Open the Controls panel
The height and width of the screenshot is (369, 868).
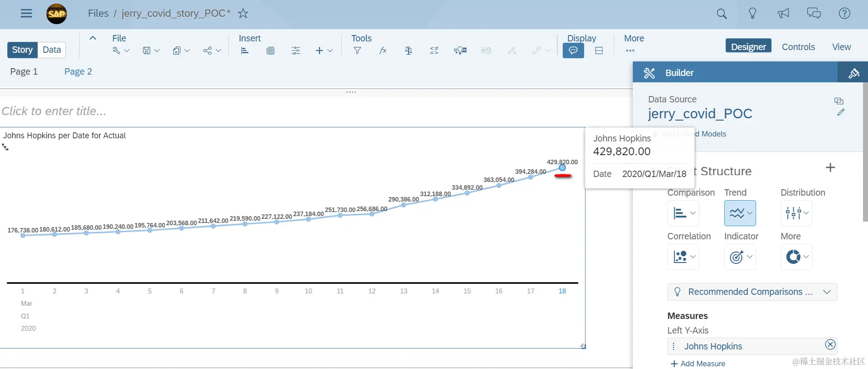tap(798, 47)
